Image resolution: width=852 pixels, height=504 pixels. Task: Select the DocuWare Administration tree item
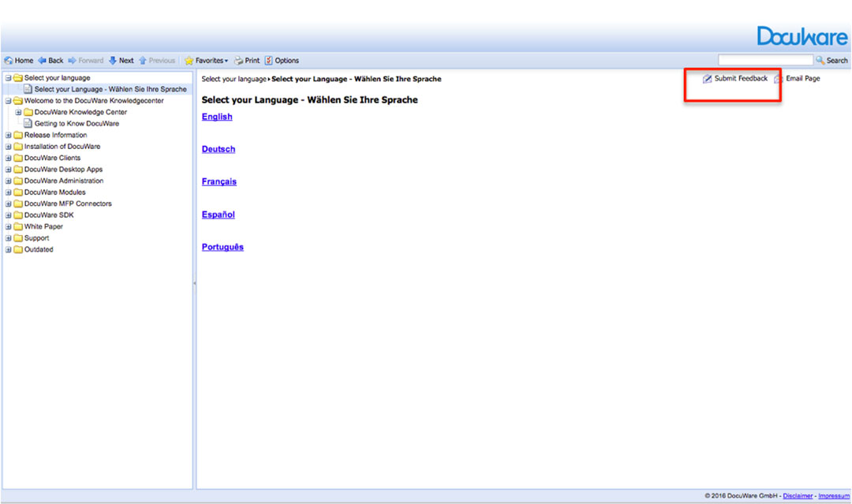click(x=64, y=181)
